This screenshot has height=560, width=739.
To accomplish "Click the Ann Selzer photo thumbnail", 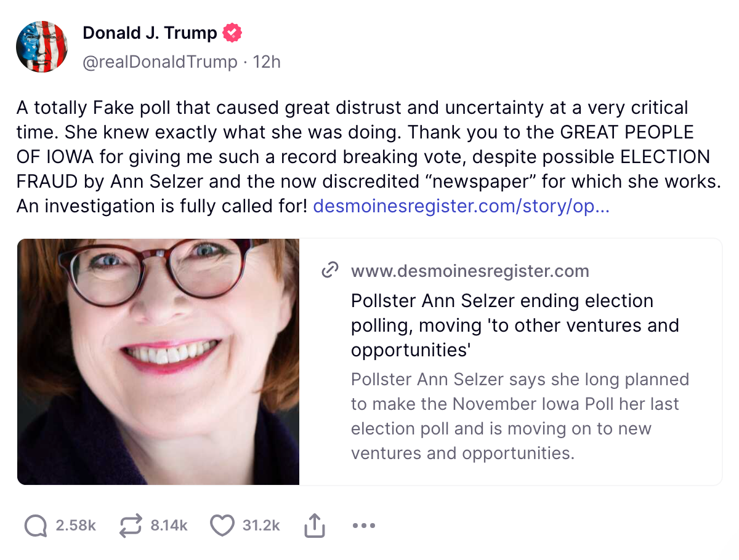I will pos(158,361).
